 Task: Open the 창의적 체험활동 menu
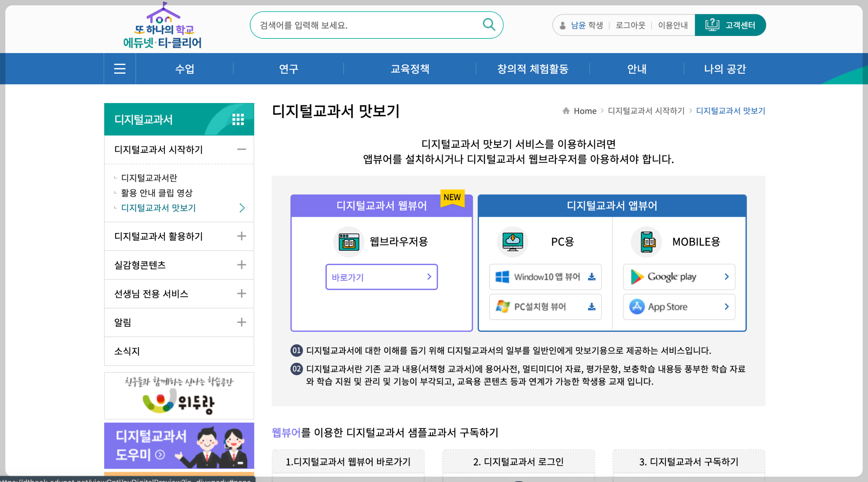tap(533, 69)
